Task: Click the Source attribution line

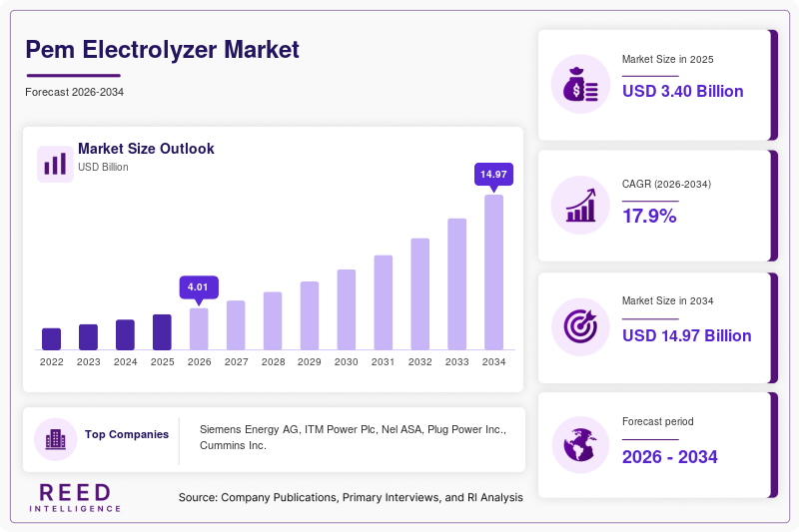Action: click(351, 497)
